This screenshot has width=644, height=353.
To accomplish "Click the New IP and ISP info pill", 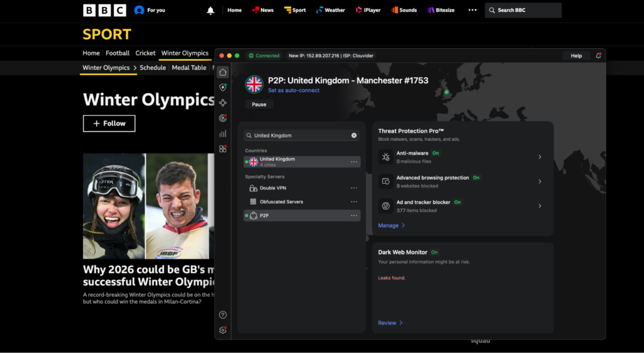I will (x=331, y=55).
